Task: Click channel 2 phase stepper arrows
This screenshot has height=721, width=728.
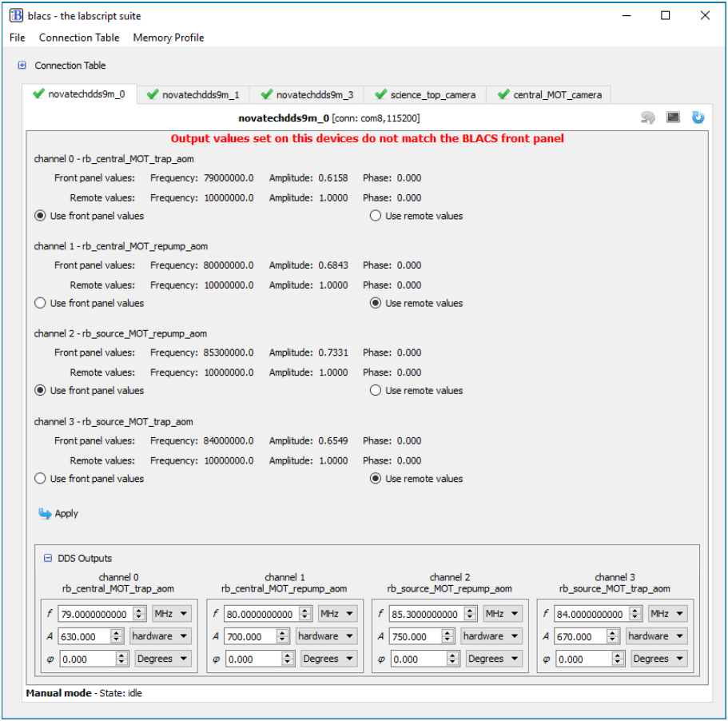Action: (452, 659)
